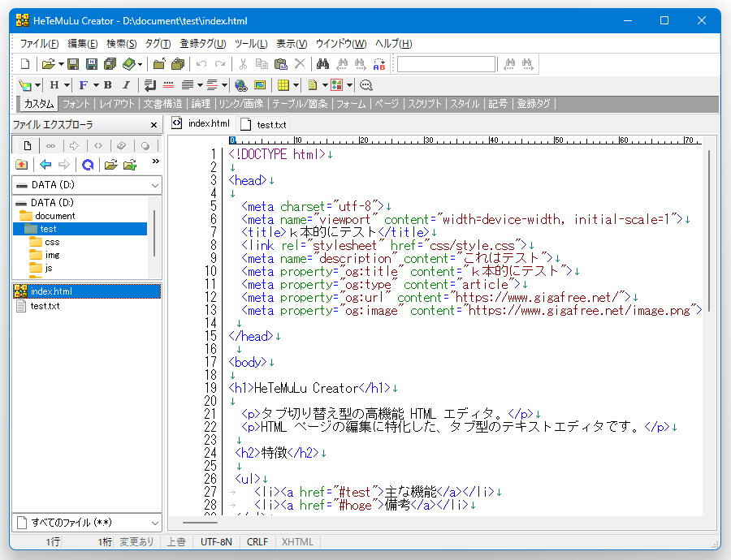Open Find with black binoculars icon
Viewport: 731px width, 560px height.
[x=322, y=64]
